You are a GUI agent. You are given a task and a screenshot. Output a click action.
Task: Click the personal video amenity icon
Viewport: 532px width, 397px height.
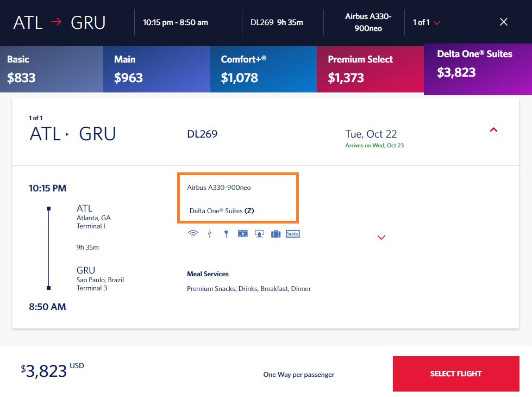tap(242, 234)
